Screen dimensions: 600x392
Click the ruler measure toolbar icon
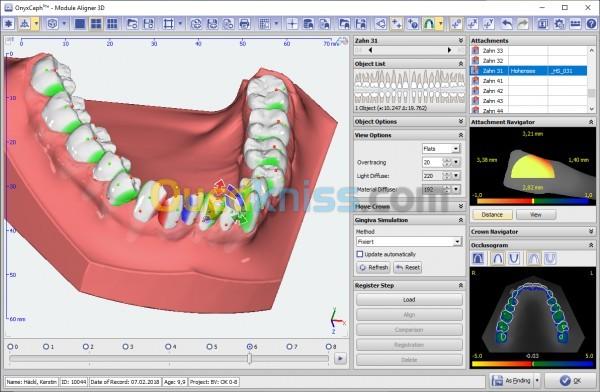tap(575, 24)
